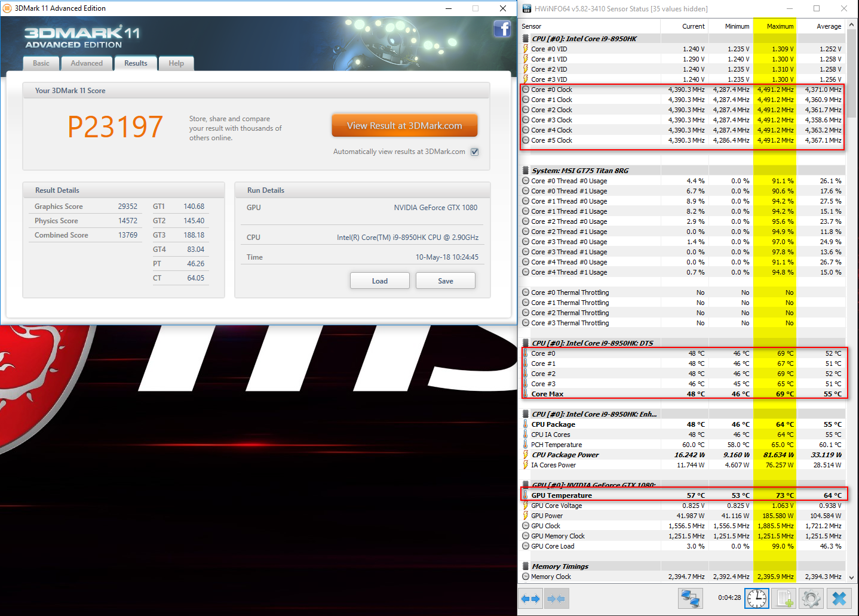Select the GPU Core Load row

682,546
